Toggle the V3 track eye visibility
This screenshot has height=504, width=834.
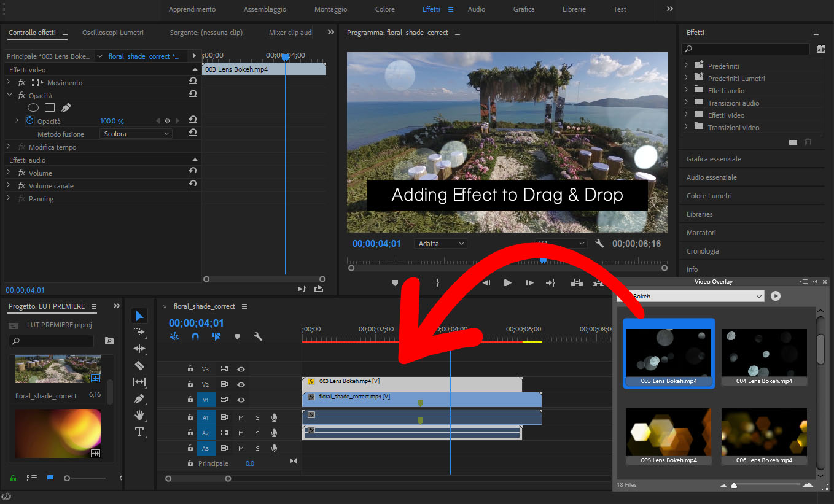(x=241, y=369)
